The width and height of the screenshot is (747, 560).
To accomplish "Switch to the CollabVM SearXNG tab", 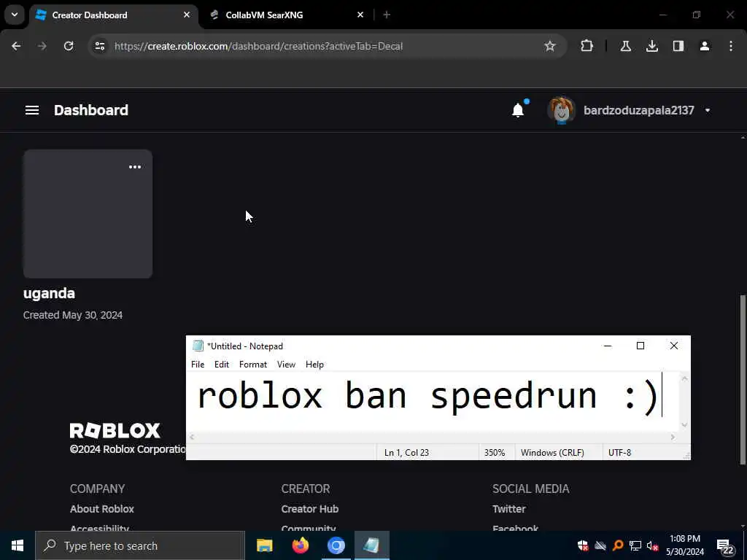I will click(x=286, y=15).
